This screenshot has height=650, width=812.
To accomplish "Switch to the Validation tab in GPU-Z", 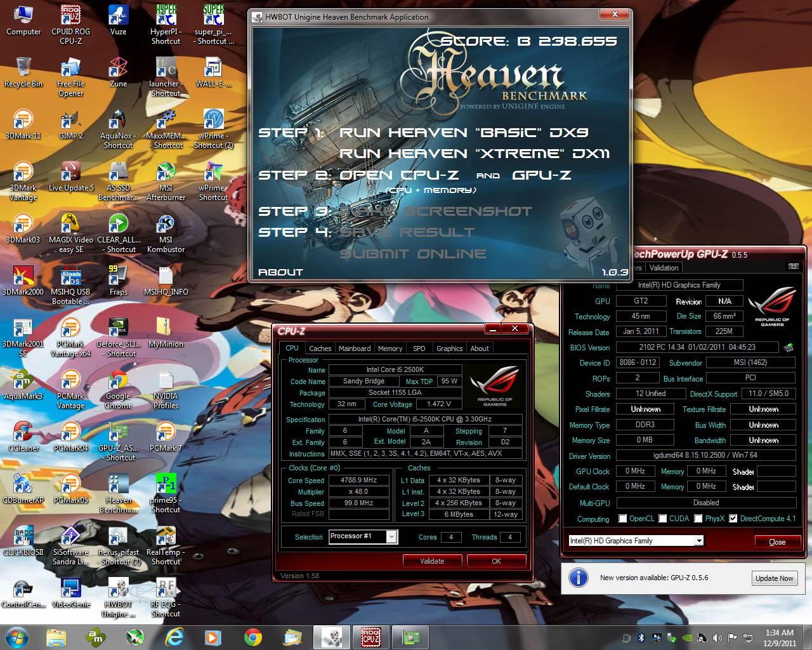I will pyautogui.click(x=664, y=268).
